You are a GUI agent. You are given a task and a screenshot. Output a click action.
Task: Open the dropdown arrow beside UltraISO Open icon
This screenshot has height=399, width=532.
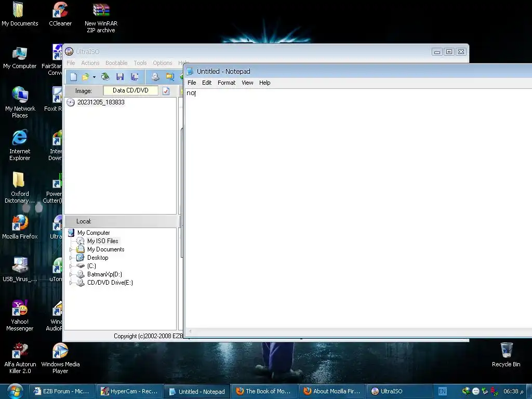pos(94,77)
